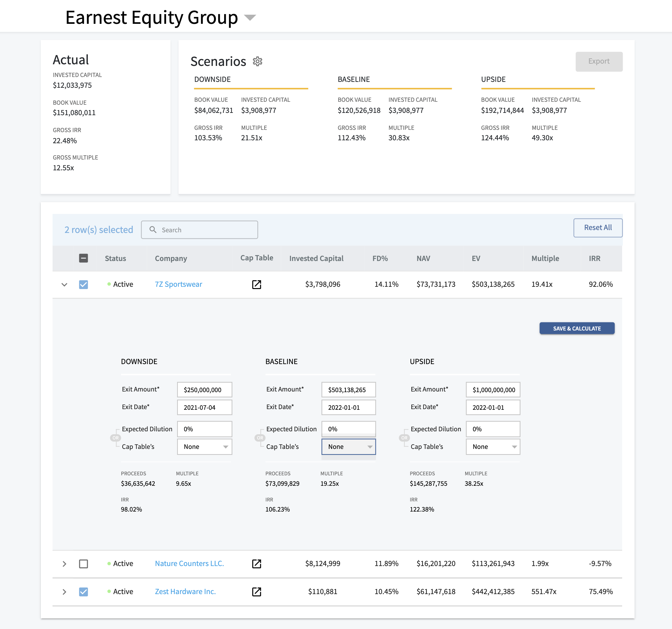Click the Upside IRR 122.38% value
The image size is (672, 629).
422,510
